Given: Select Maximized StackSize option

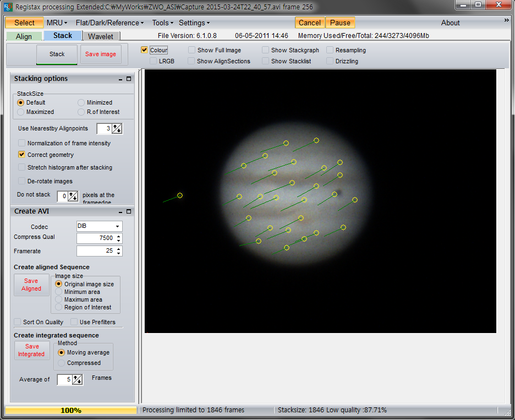Looking at the screenshot, I should [x=21, y=112].
